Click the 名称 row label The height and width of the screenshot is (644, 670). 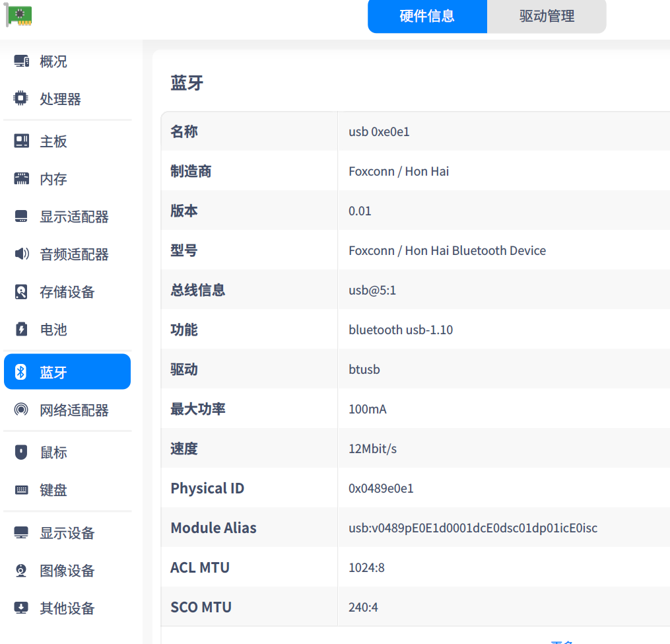tap(184, 131)
